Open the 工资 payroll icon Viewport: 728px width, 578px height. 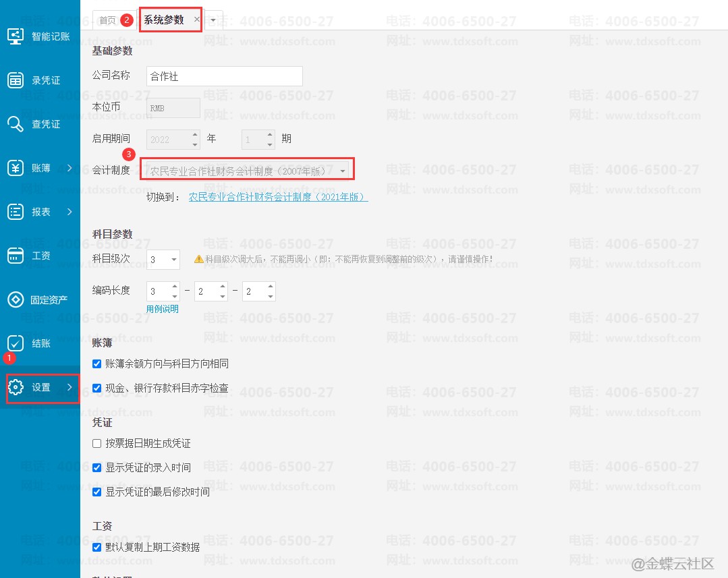pyautogui.click(x=16, y=256)
